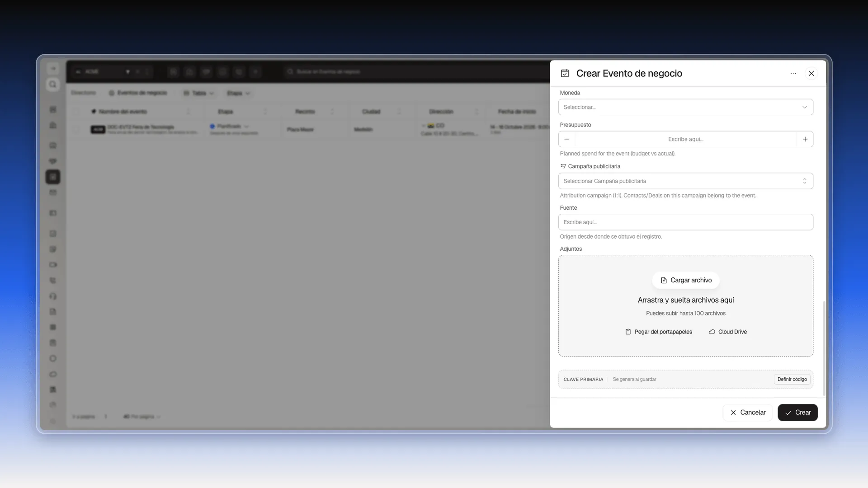868x488 pixels.
Task: Focus the Fuente text field
Action: point(685,222)
